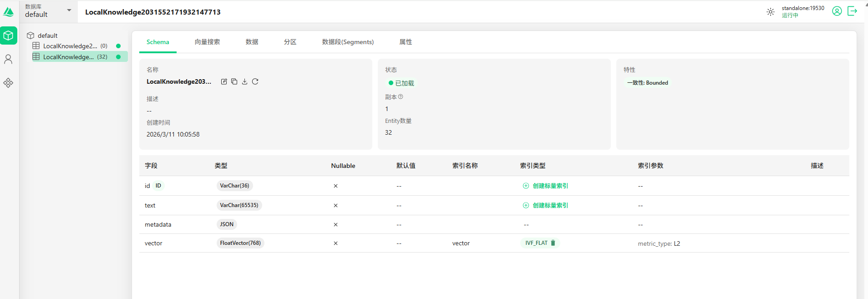Open the users sidebar icon
Viewport: 868px width, 299px height.
coord(8,59)
